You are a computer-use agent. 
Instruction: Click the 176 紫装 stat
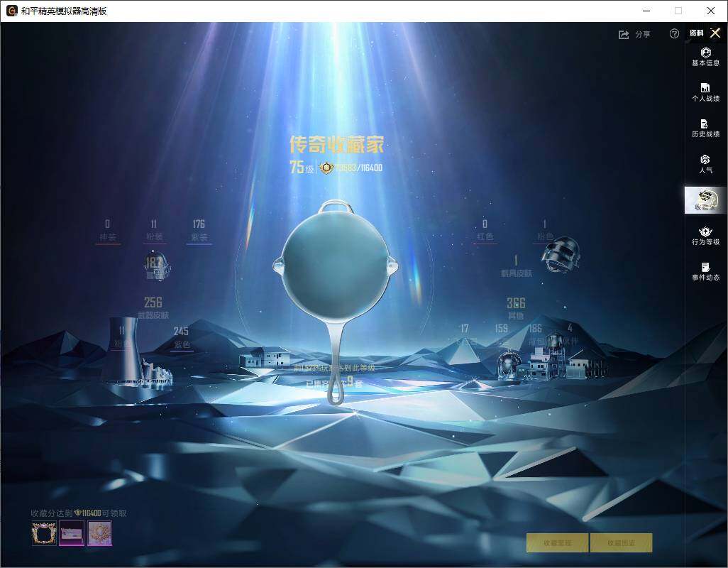[x=199, y=230]
